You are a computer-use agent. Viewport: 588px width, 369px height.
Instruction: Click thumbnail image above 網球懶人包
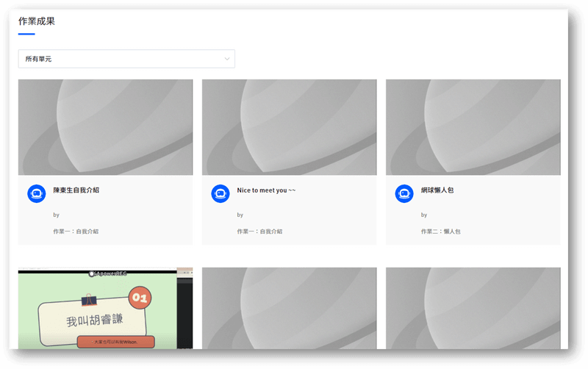[x=473, y=127]
